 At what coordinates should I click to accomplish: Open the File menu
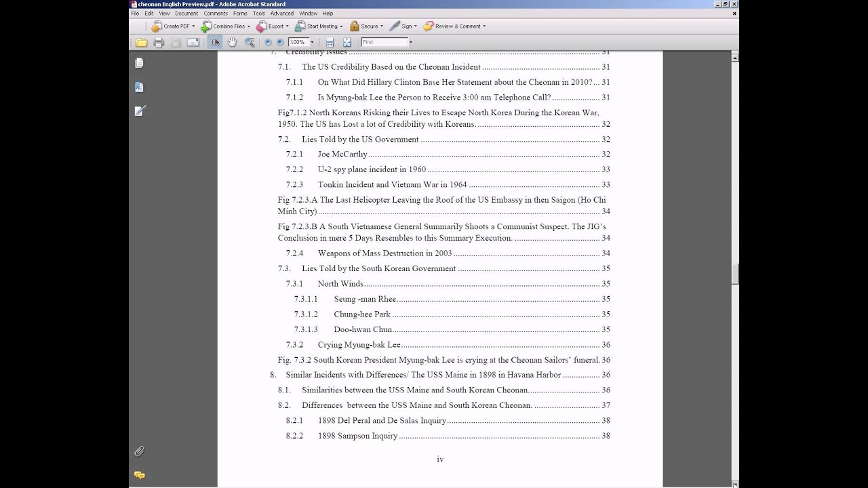pos(135,14)
